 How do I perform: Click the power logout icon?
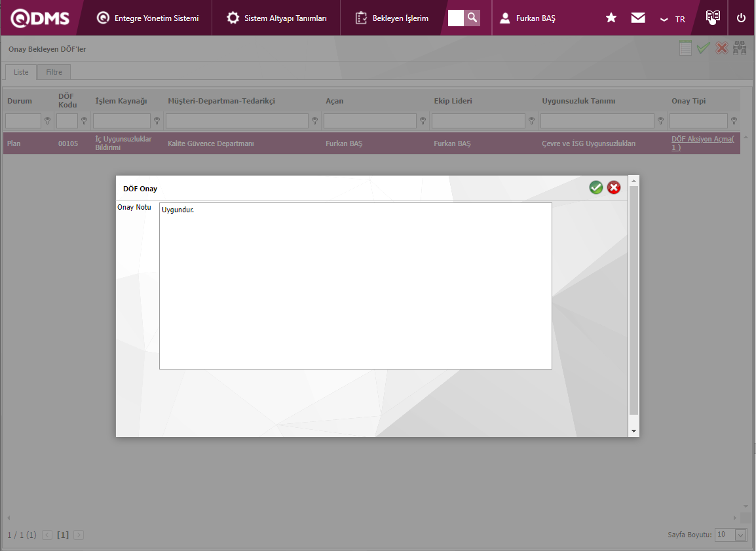[x=741, y=18]
